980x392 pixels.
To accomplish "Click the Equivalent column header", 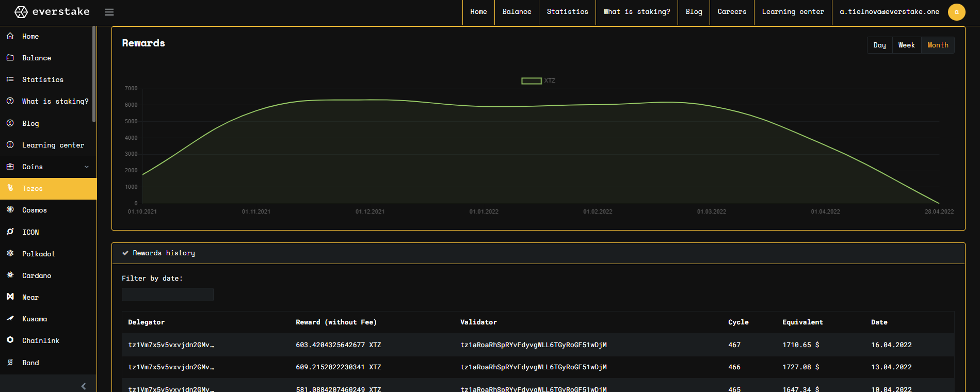I will click(803, 322).
